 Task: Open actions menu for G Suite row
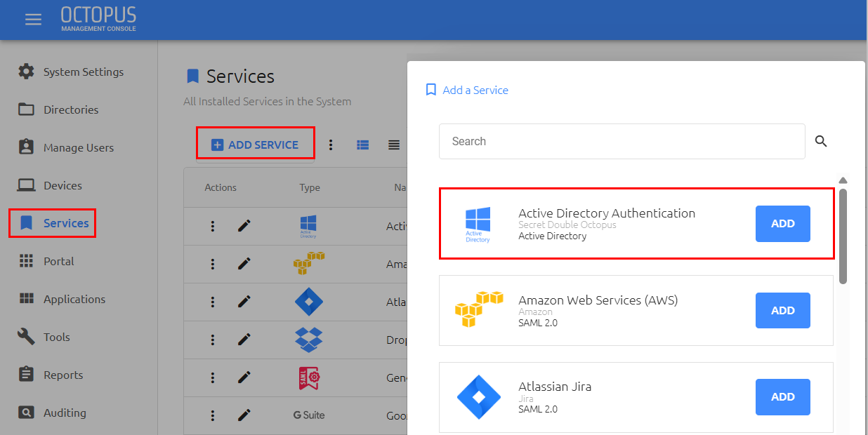213,415
